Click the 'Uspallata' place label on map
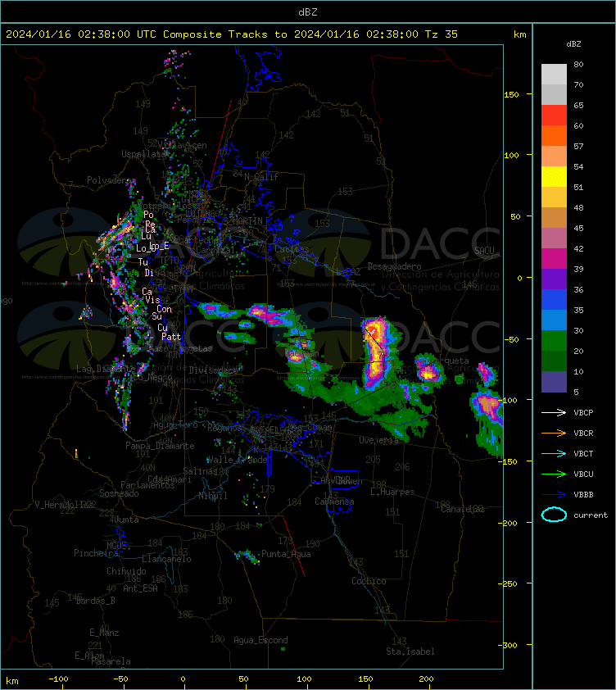Viewport: 616px width, 690px height. tap(143, 153)
